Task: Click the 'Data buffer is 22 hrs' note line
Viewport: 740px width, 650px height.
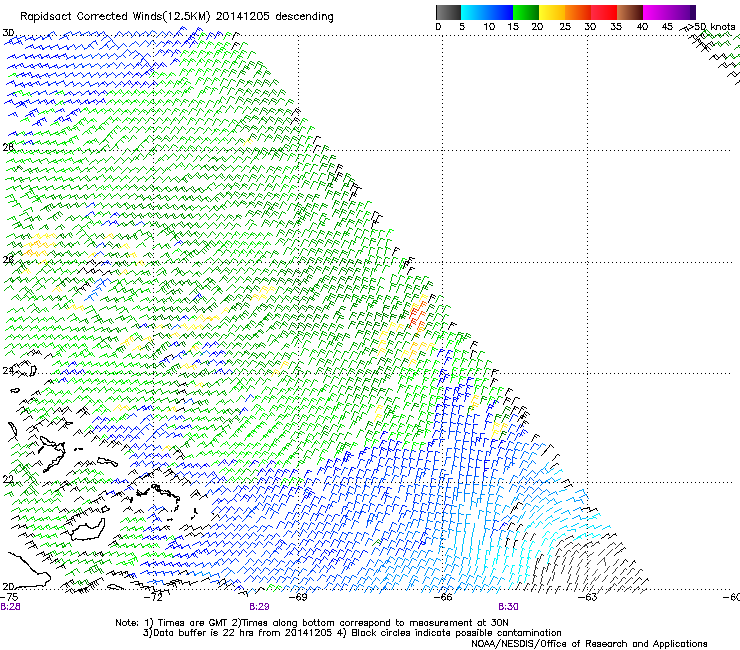Action: tap(352, 633)
